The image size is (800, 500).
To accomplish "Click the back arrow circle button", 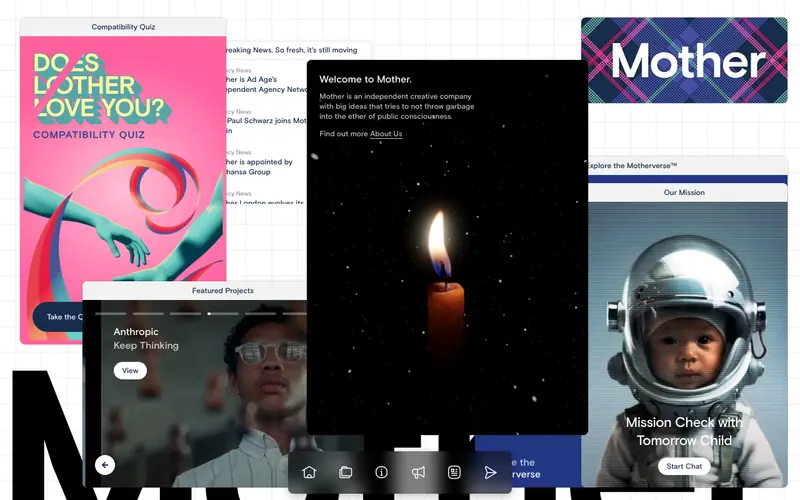I will tap(105, 465).
